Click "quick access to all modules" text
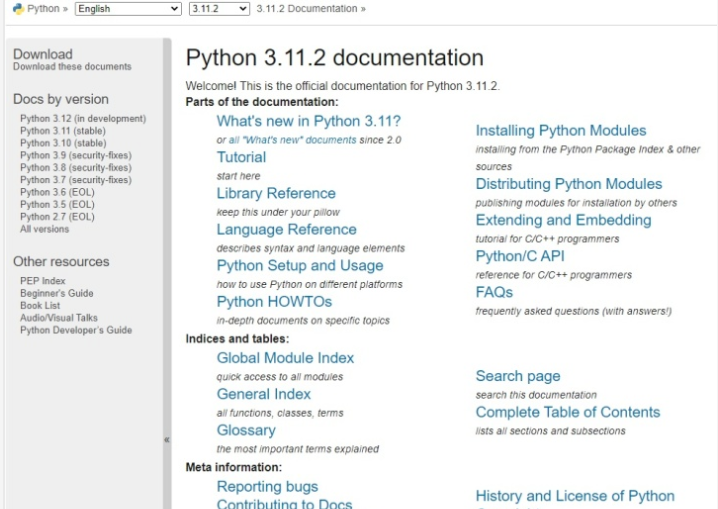Viewport: 718px width, 509px height. click(280, 377)
